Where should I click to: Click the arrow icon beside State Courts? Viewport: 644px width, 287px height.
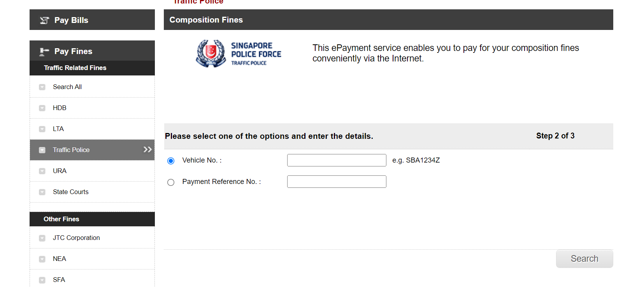click(42, 192)
